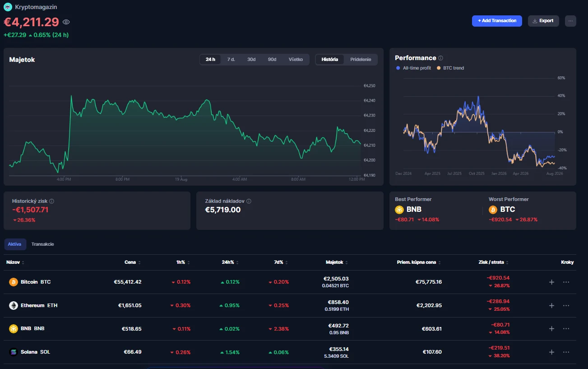
Task: Click the info icon next to Historický zisk
Action: coord(52,201)
